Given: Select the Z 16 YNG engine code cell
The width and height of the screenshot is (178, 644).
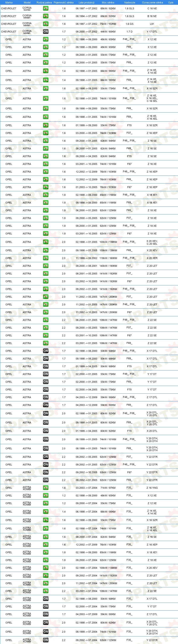Looking at the screenshot, I should click(x=152, y=488).
